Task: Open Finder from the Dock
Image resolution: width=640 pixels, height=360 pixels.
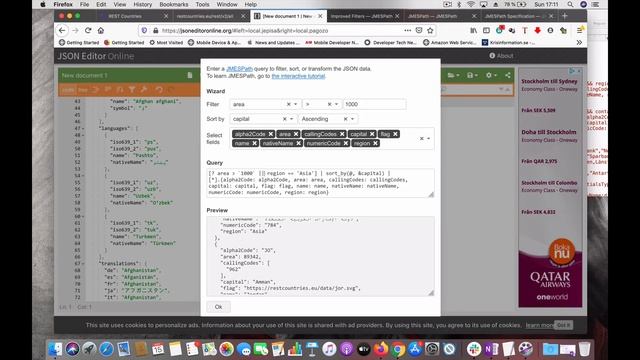Action: (x=55, y=349)
